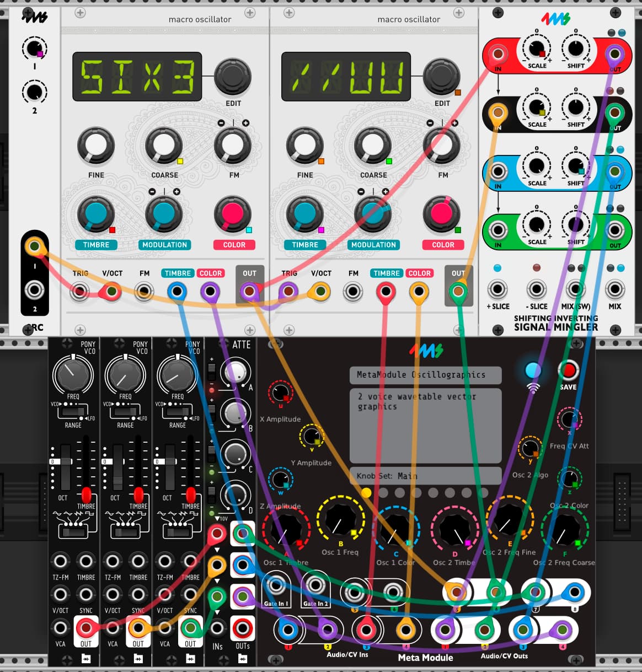This screenshot has height=672, width=642.
Task: Click the small Y Amplitude knob on Meta Module
Action: 312,436
